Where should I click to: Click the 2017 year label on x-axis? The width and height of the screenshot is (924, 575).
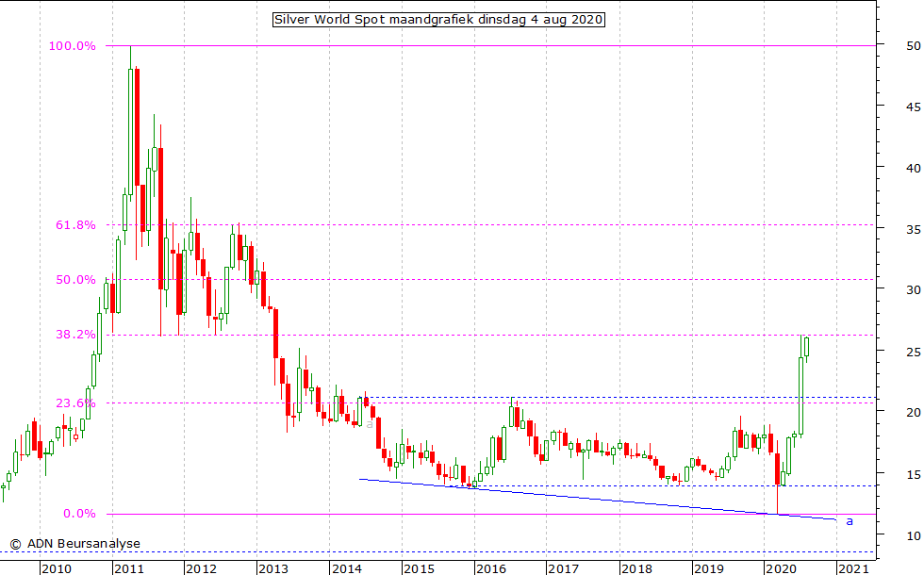coord(564,568)
